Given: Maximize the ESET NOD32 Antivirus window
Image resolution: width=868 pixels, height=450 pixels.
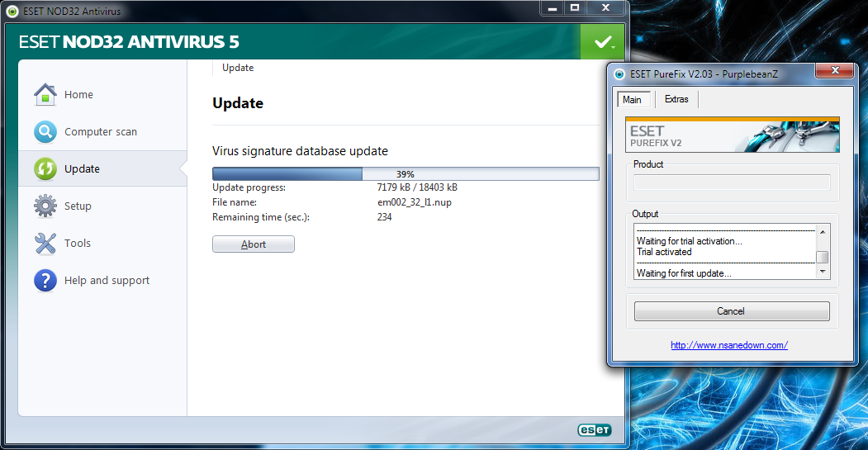Looking at the screenshot, I should [x=575, y=7].
